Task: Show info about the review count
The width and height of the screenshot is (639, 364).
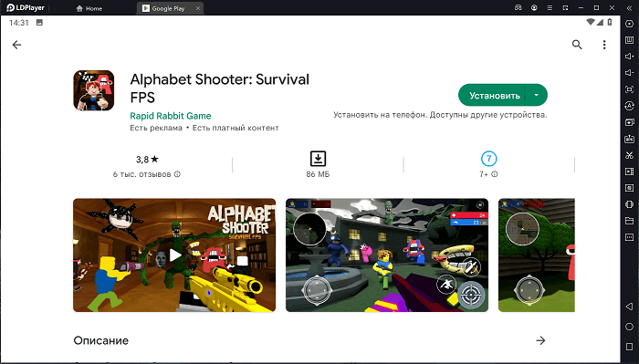Action: pyautogui.click(x=177, y=174)
